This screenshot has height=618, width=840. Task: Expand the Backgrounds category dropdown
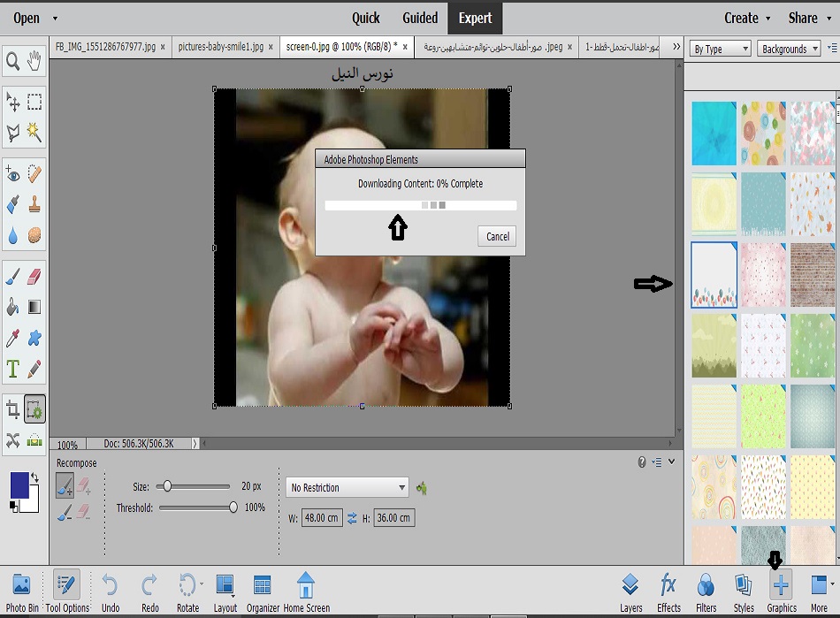tap(789, 49)
